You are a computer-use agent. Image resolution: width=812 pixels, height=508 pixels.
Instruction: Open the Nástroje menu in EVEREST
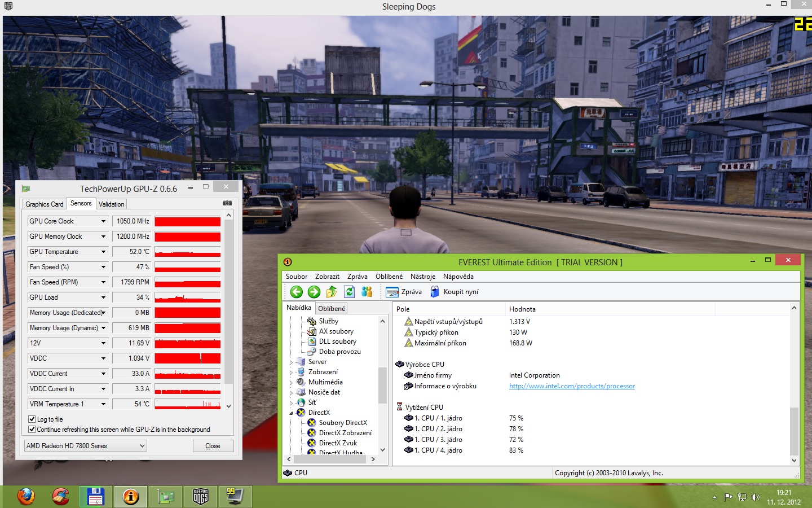(x=423, y=277)
